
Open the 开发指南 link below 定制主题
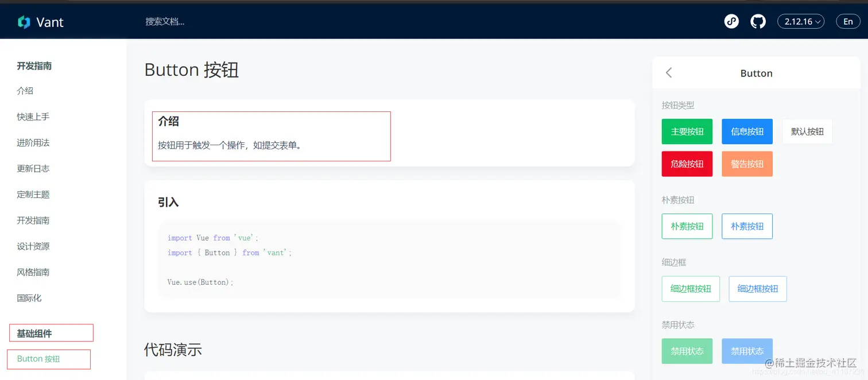[x=33, y=220]
